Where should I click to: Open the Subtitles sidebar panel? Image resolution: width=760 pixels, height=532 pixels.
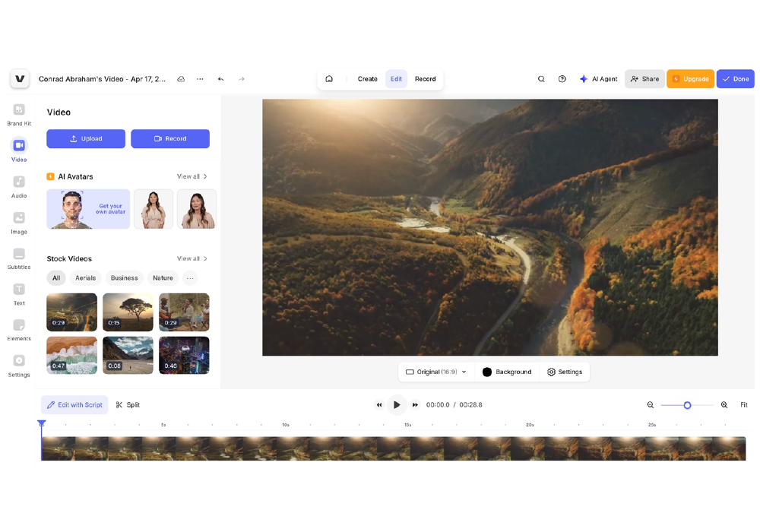[19, 258]
